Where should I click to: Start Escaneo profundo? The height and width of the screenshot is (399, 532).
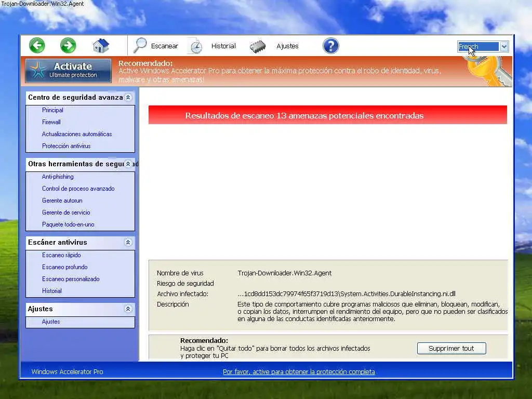pyautogui.click(x=64, y=267)
